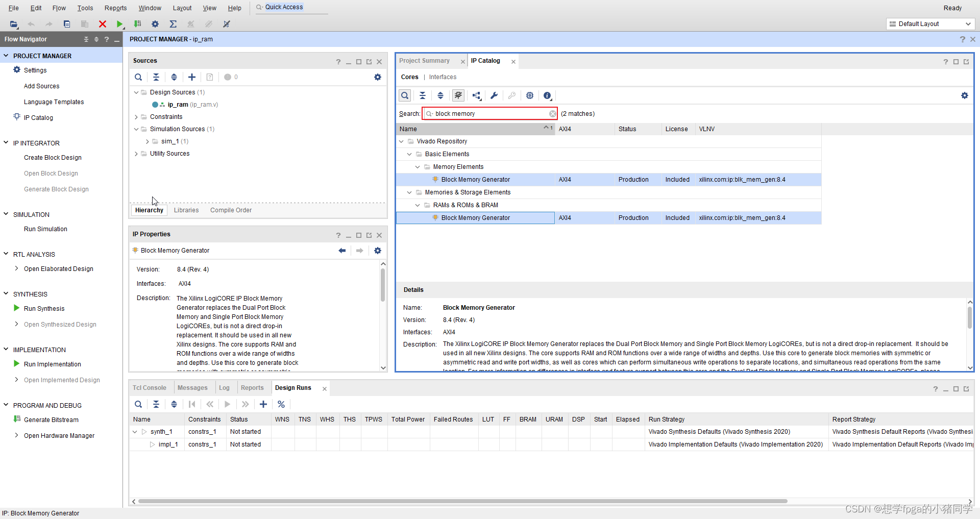Open the Reports menu

[x=115, y=8]
